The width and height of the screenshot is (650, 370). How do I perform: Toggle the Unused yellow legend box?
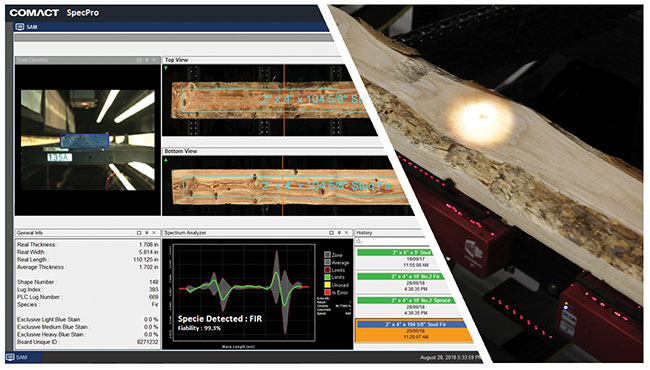tap(327, 285)
